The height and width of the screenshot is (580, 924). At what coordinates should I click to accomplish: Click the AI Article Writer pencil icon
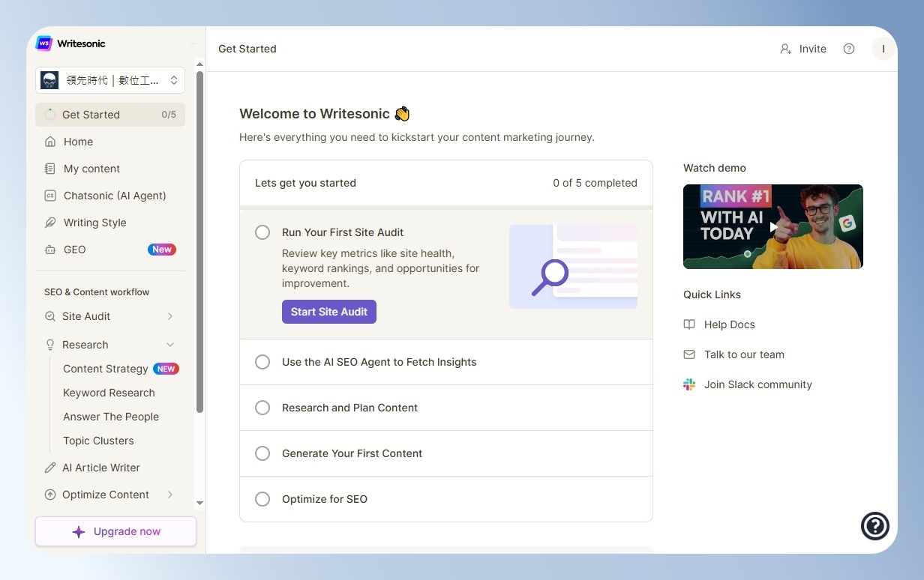pyautogui.click(x=50, y=468)
